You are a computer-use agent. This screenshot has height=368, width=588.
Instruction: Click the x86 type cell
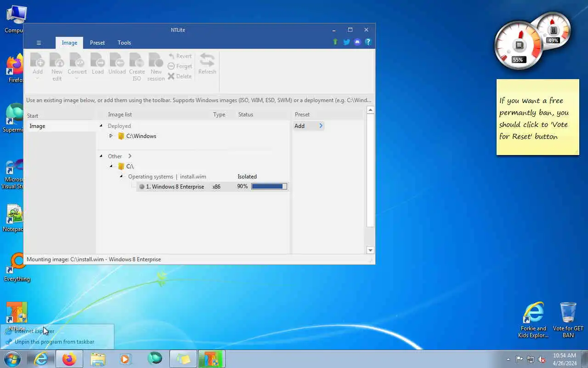coord(216,187)
